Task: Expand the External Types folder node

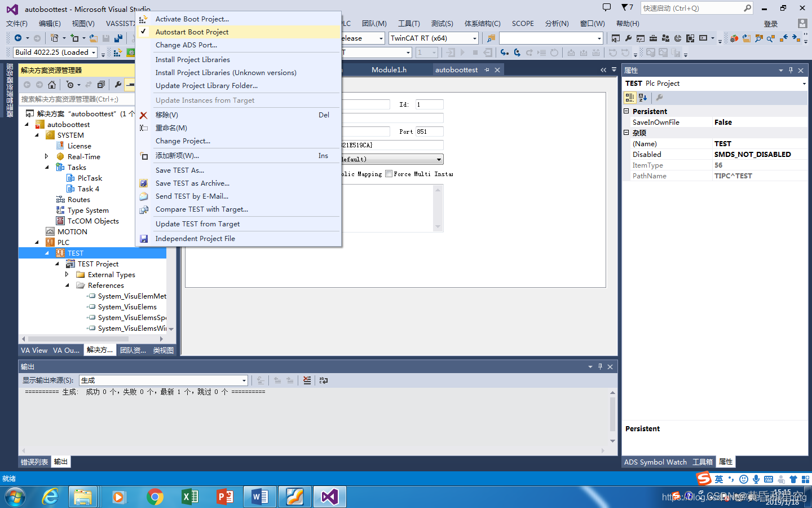Action: pyautogui.click(x=67, y=274)
